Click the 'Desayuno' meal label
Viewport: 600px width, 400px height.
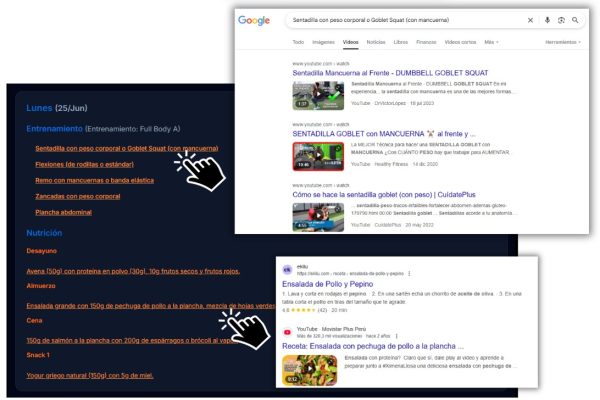pos(41,251)
